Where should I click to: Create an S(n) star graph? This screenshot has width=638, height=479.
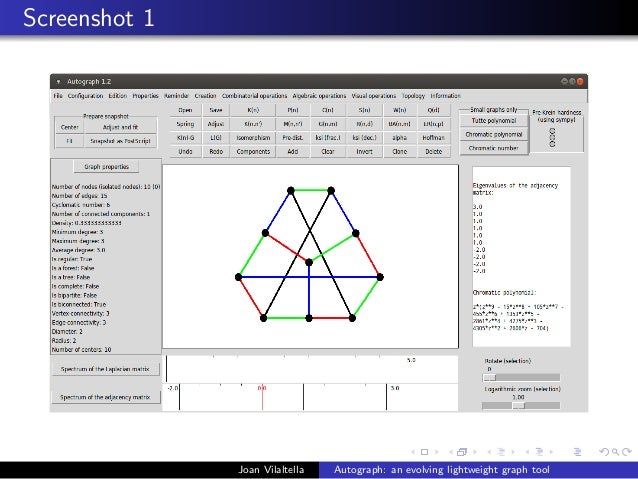[364, 110]
